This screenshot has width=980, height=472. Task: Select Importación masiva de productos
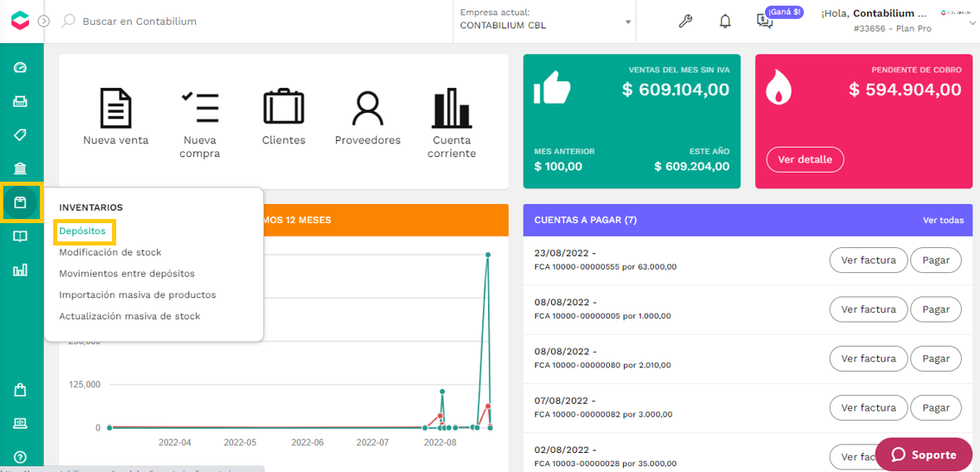tap(138, 295)
